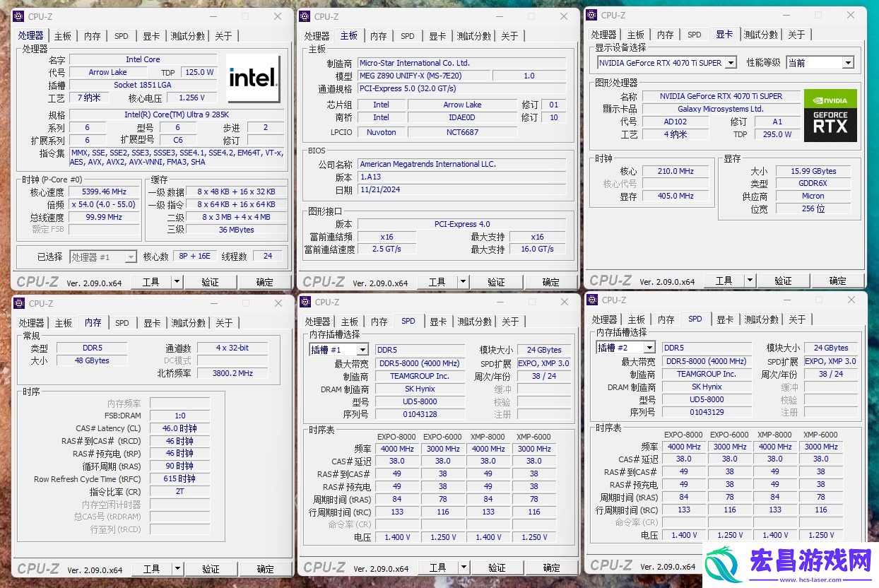This screenshot has width=879, height=588.
Task: Click the Intel logo in processor window
Action: click(x=254, y=79)
